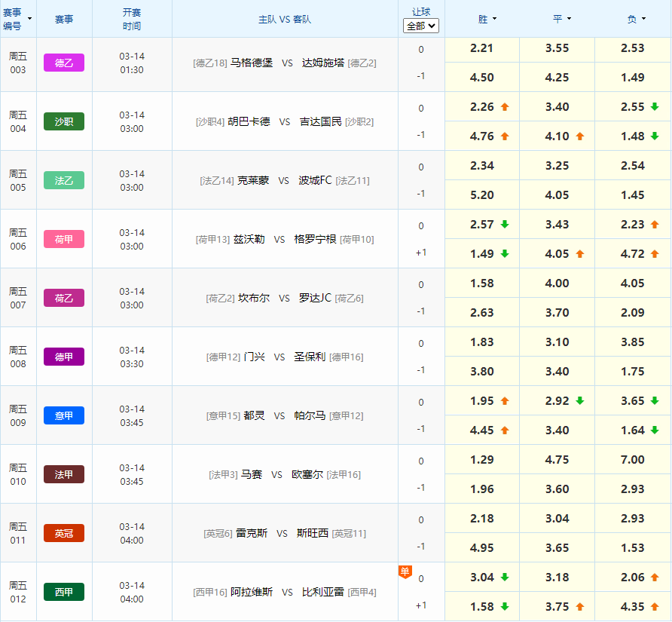
Task: Select the 意甲 league badge
Action: click(x=63, y=415)
